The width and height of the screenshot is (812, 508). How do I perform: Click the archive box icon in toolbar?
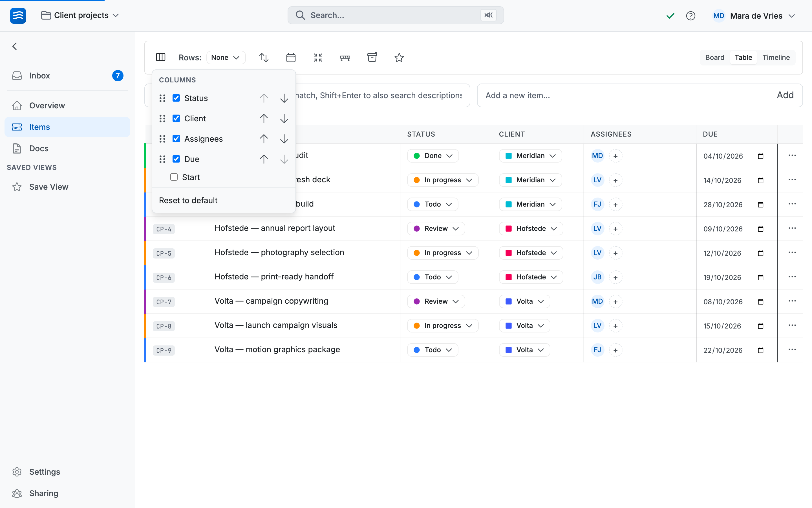click(x=372, y=58)
